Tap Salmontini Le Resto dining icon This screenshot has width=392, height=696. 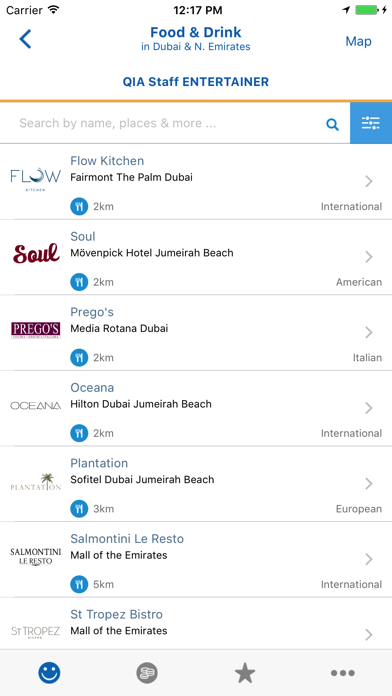79,584
